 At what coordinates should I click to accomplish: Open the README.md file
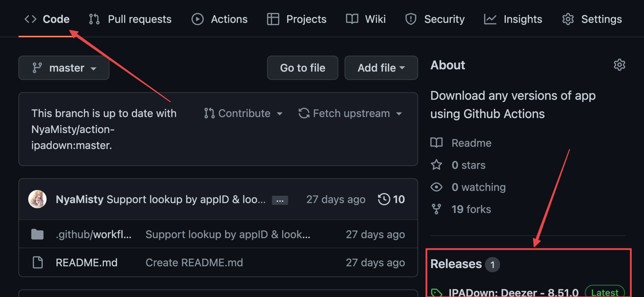click(86, 262)
